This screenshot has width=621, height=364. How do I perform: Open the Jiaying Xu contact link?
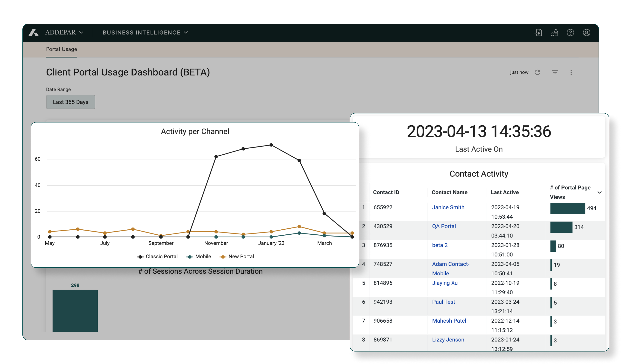coord(445,283)
